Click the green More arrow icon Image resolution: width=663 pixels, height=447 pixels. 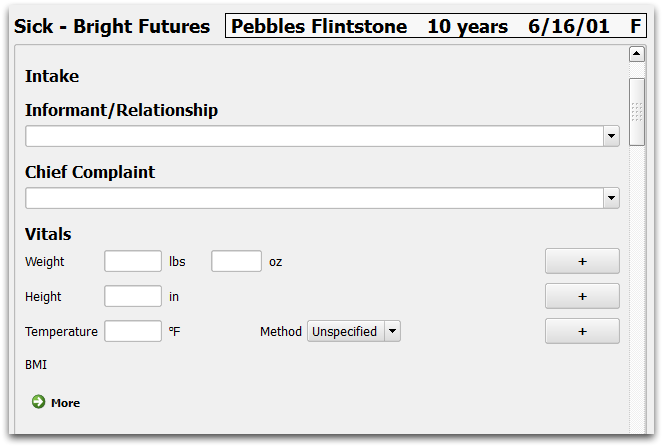coord(38,402)
